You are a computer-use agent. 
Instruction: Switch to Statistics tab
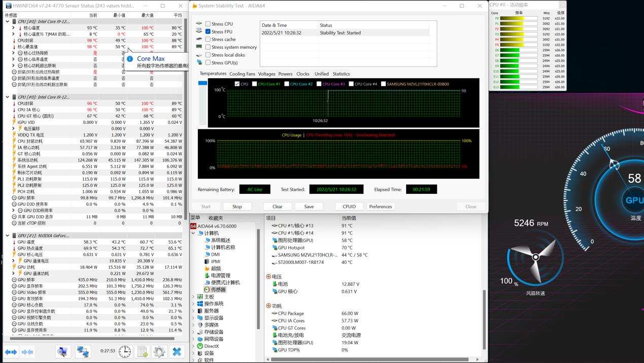pyautogui.click(x=341, y=74)
